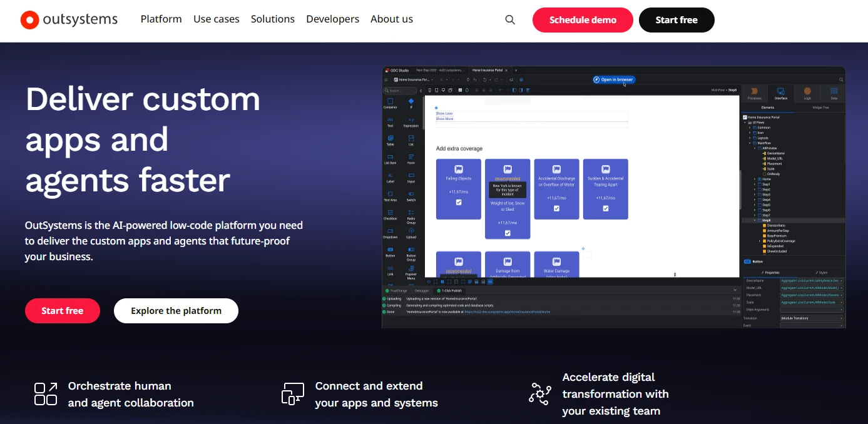This screenshot has height=424, width=868.
Task: Click the DeviceName property value field
Action: coord(812,281)
